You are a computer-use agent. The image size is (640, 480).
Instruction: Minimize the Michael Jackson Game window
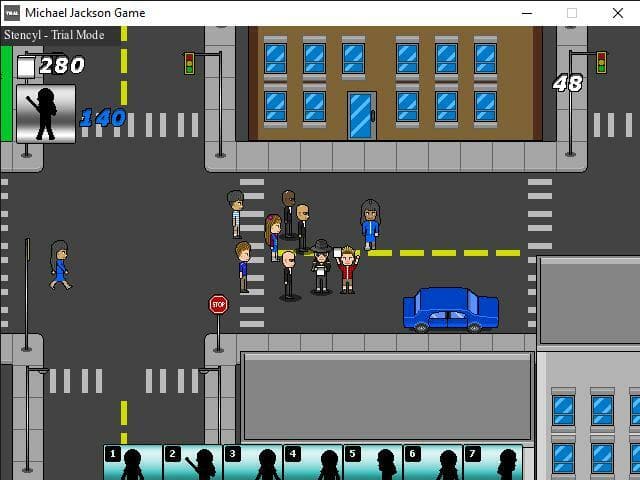(x=527, y=13)
